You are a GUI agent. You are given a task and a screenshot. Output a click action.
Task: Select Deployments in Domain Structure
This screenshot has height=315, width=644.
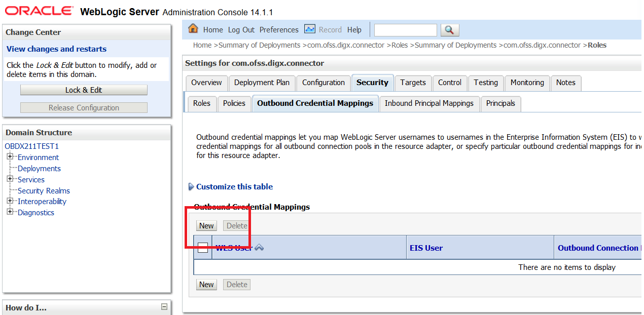pyautogui.click(x=39, y=169)
